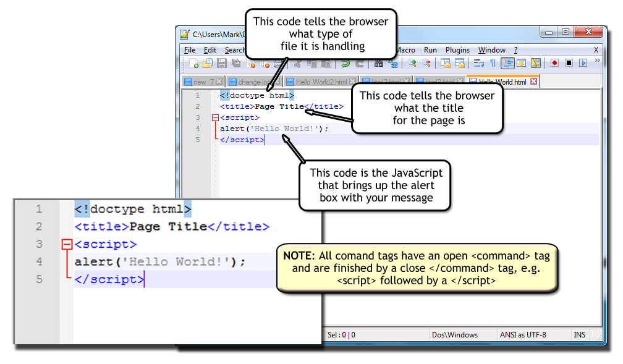Image resolution: width=623 pixels, height=364 pixels.
Task: Close all documents via the toolbar Close All icon
Action: click(x=265, y=63)
